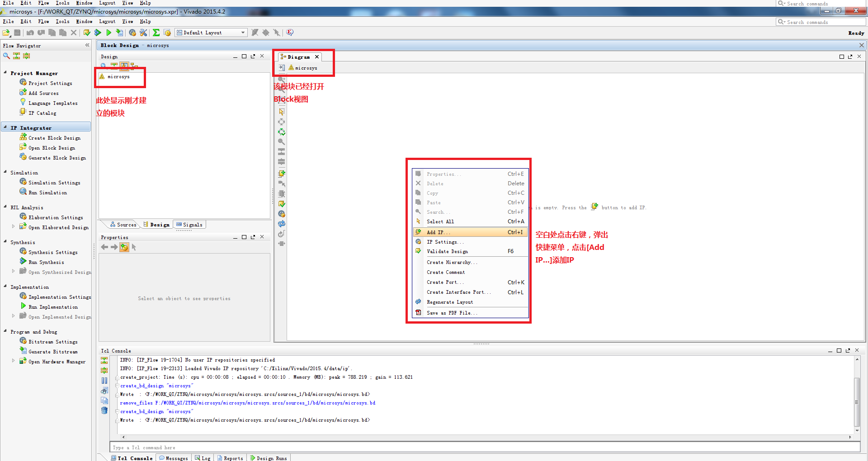
Task: Close the Diagram tab
Action: (317, 57)
